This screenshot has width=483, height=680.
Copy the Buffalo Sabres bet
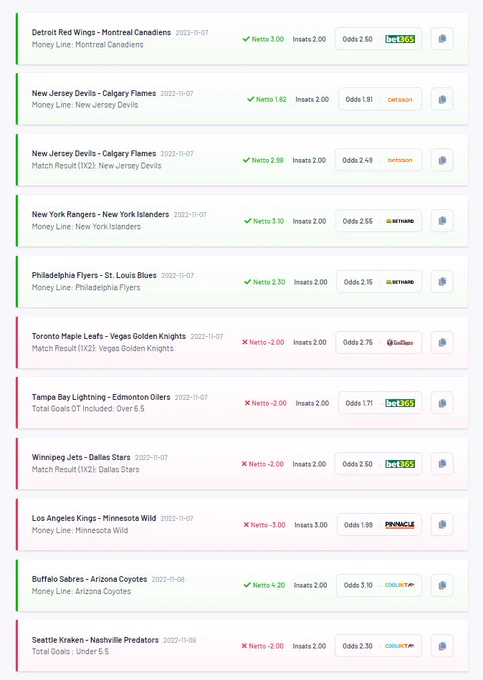442,585
